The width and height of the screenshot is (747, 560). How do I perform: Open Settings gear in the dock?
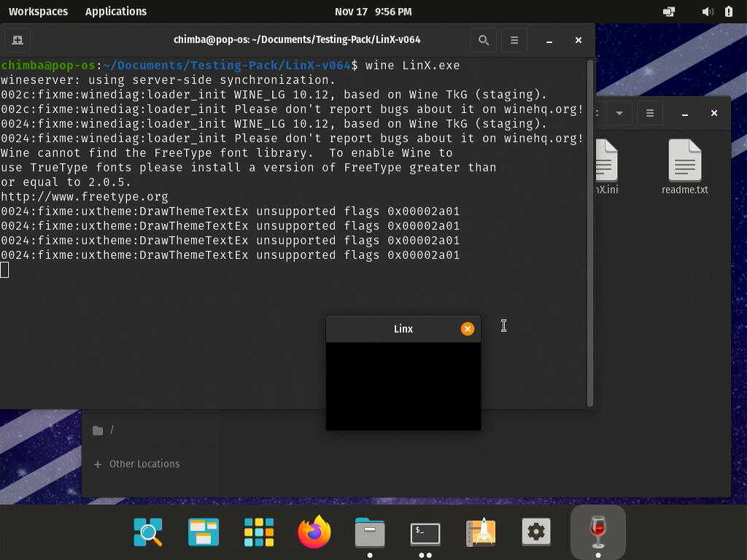click(x=536, y=532)
